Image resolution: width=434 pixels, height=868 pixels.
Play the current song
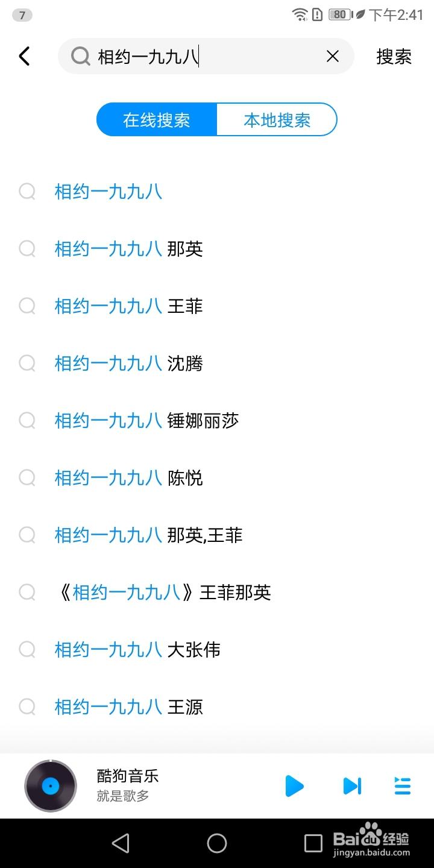pos(294,786)
